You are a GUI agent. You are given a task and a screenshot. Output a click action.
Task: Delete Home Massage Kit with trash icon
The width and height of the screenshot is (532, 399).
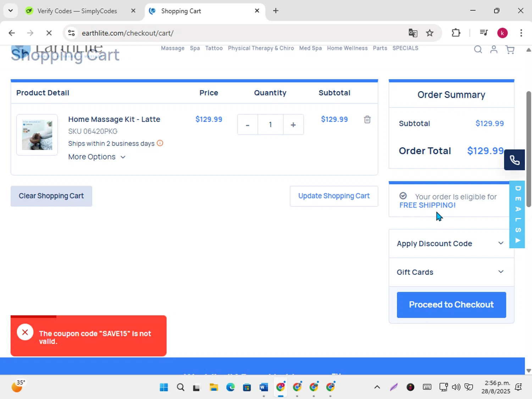point(367,120)
